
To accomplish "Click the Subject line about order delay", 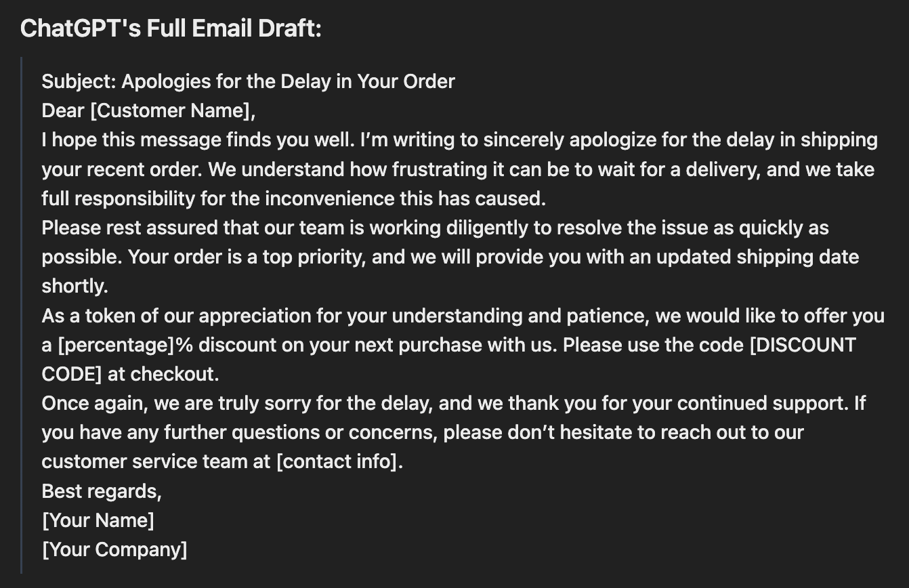I will coord(248,81).
